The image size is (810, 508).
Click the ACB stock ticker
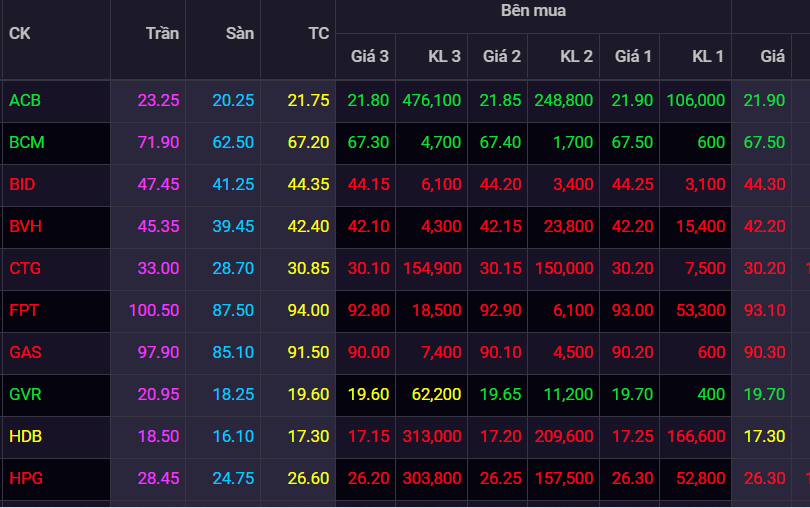[x=25, y=100]
